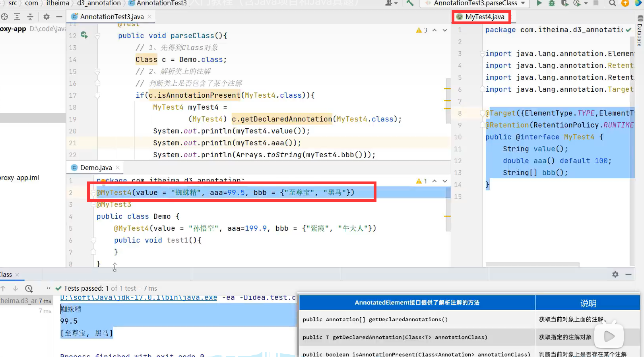Collapse all in the project panel
Viewport: 644px width, 357px height.
[30, 17]
